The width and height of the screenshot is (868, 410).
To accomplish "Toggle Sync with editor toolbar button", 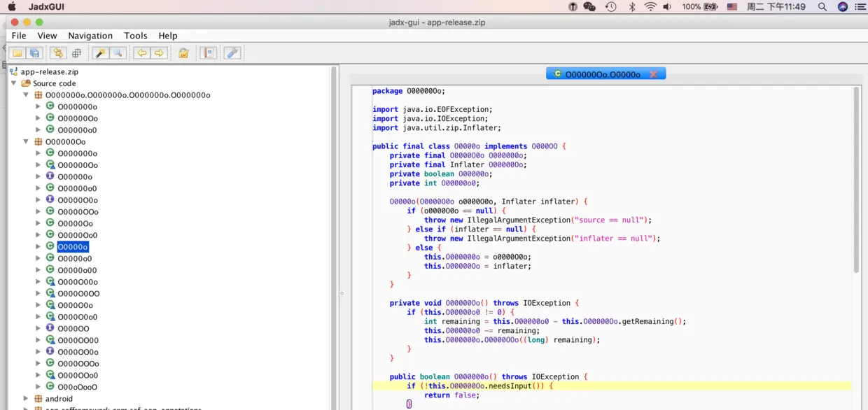I will 58,53.
